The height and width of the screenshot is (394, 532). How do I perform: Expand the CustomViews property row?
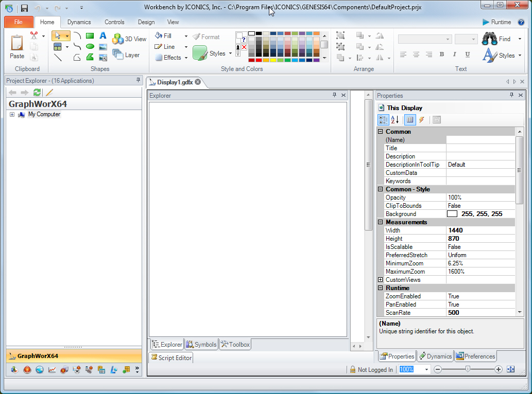(x=381, y=280)
